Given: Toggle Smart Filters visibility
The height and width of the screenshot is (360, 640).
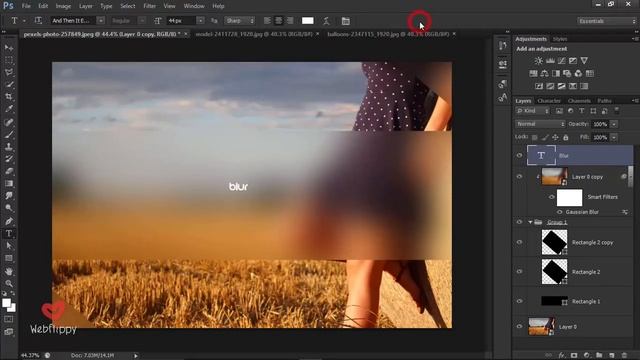Looking at the screenshot, I should (x=552, y=197).
